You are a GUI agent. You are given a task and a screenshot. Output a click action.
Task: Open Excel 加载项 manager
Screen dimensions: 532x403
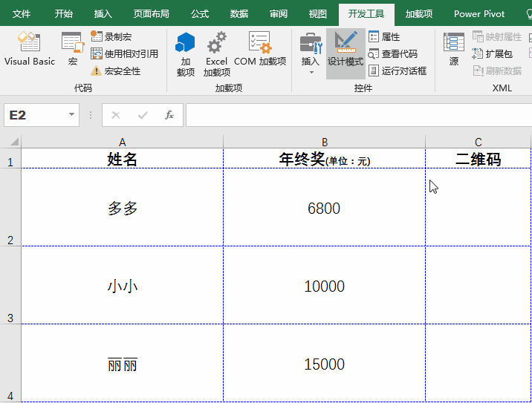(216, 54)
